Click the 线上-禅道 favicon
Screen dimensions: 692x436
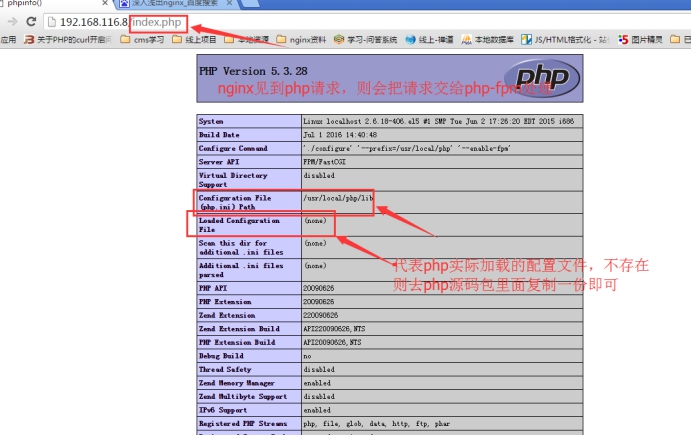click(410, 40)
